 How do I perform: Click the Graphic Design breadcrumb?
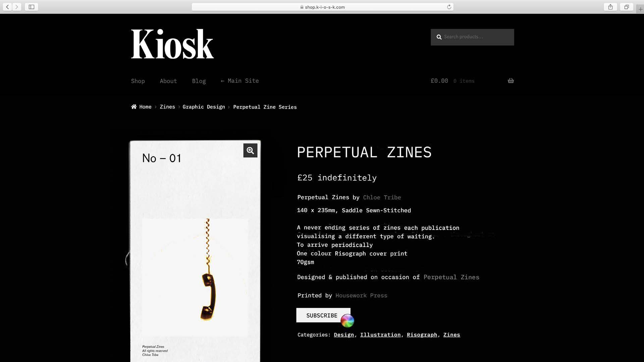[x=204, y=107]
